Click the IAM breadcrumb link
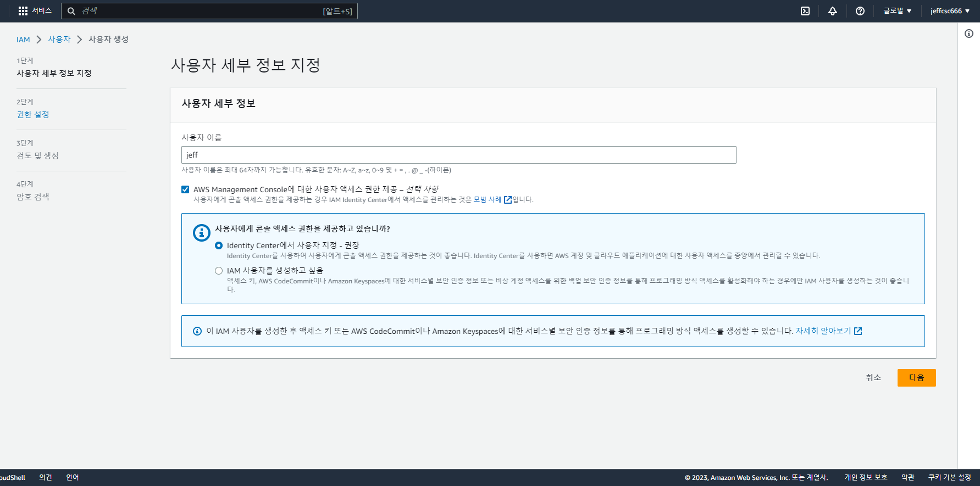This screenshot has width=980, height=486. point(23,40)
